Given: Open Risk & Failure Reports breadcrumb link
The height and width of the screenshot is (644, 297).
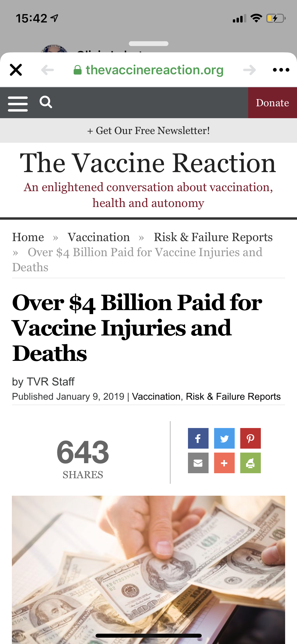Looking at the screenshot, I should (x=213, y=237).
